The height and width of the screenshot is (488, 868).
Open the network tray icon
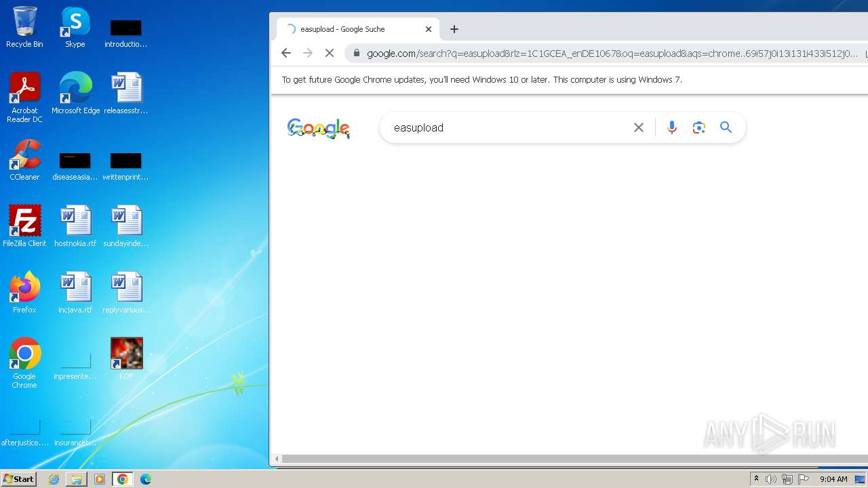787,479
